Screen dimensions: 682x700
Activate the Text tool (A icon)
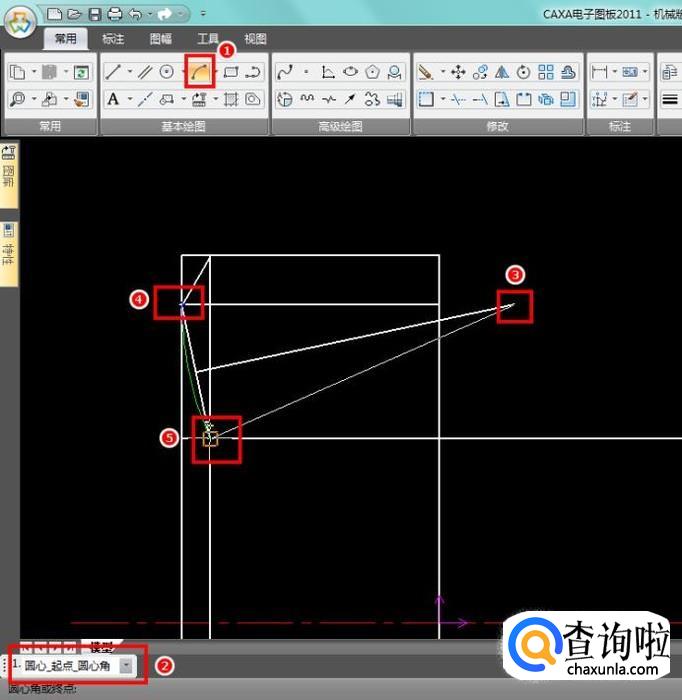(x=113, y=99)
